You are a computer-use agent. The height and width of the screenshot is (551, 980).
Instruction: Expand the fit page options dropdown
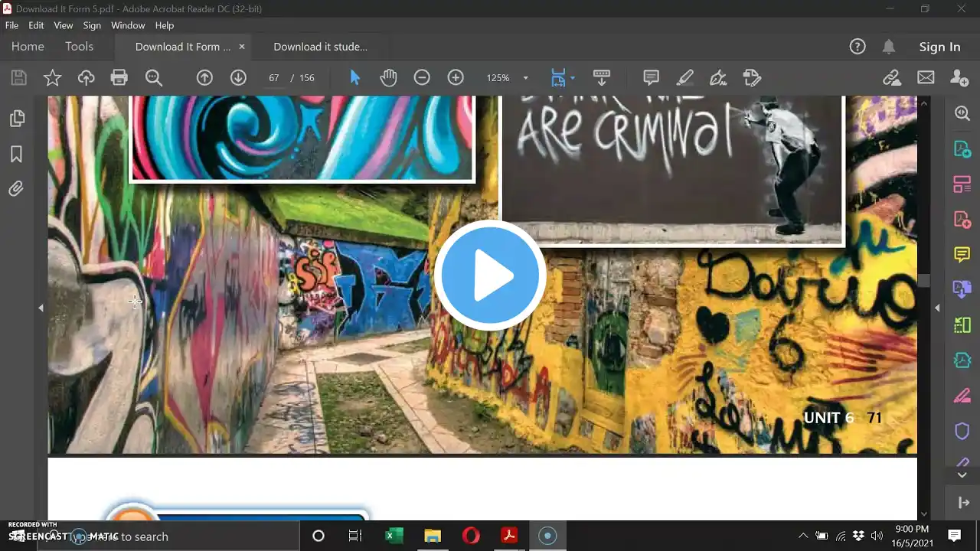(573, 78)
